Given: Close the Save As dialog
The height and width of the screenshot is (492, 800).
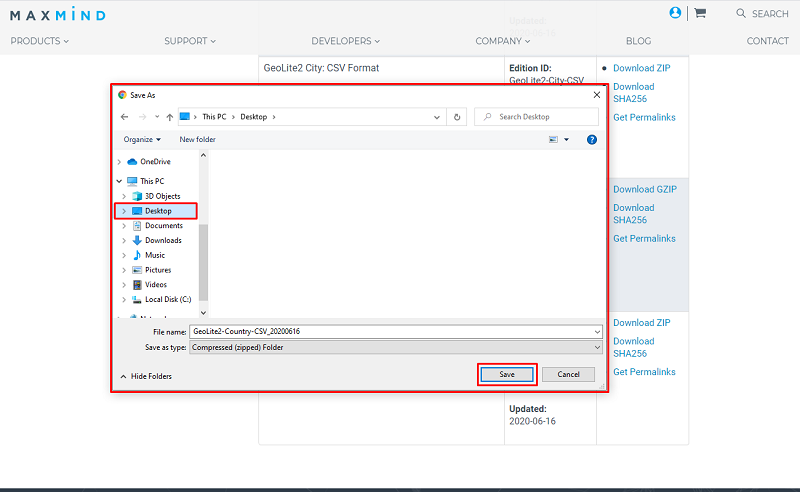Looking at the screenshot, I should [x=596, y=95].
